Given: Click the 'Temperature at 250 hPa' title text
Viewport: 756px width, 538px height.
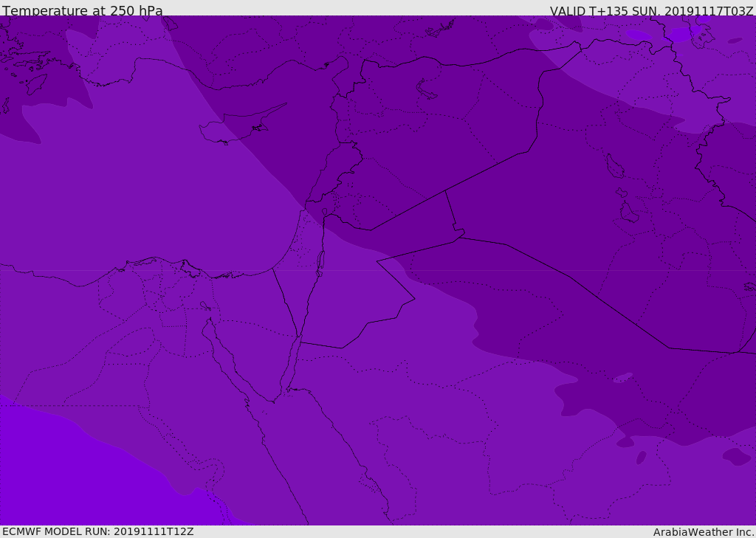Looking at the screenshot, I should click(83, 10).
